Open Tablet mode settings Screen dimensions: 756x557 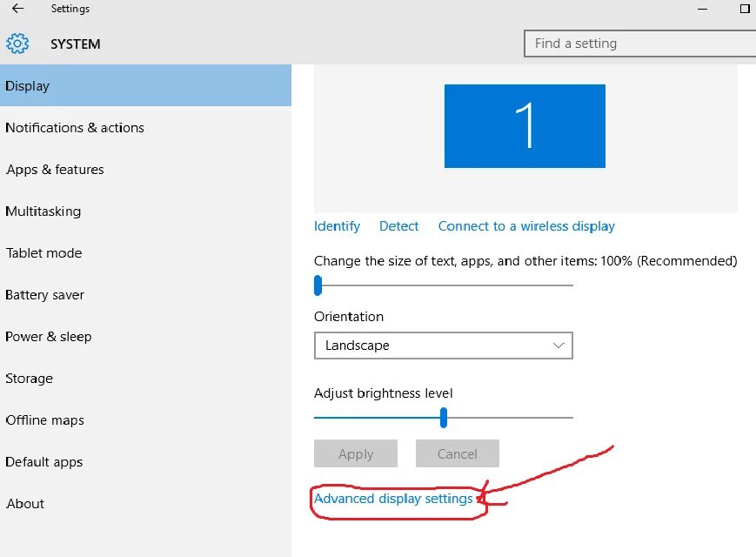coord(145,252)
